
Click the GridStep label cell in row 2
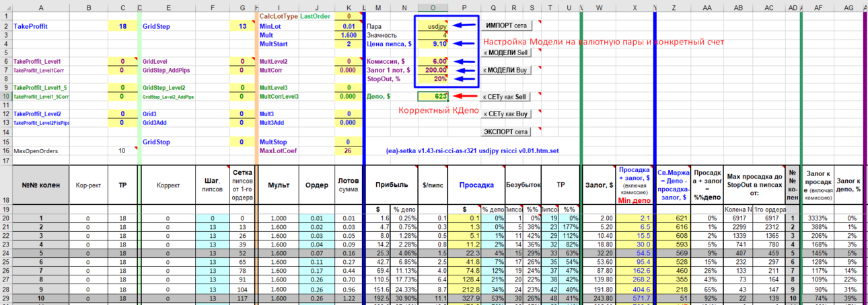[x=168, y=26]
